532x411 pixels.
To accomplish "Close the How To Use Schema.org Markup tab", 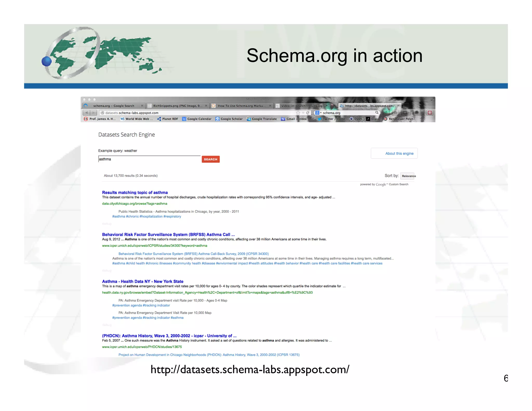I will click(x=270, y=106).
